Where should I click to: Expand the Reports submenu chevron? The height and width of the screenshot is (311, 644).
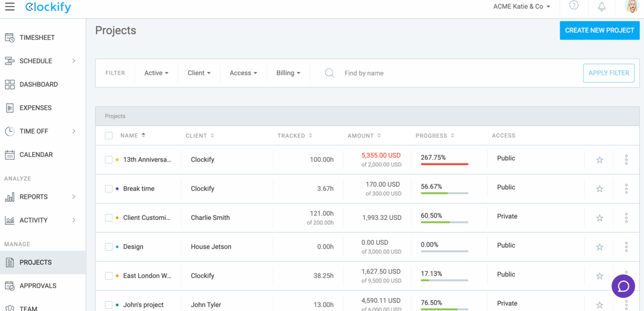(74, 197)
